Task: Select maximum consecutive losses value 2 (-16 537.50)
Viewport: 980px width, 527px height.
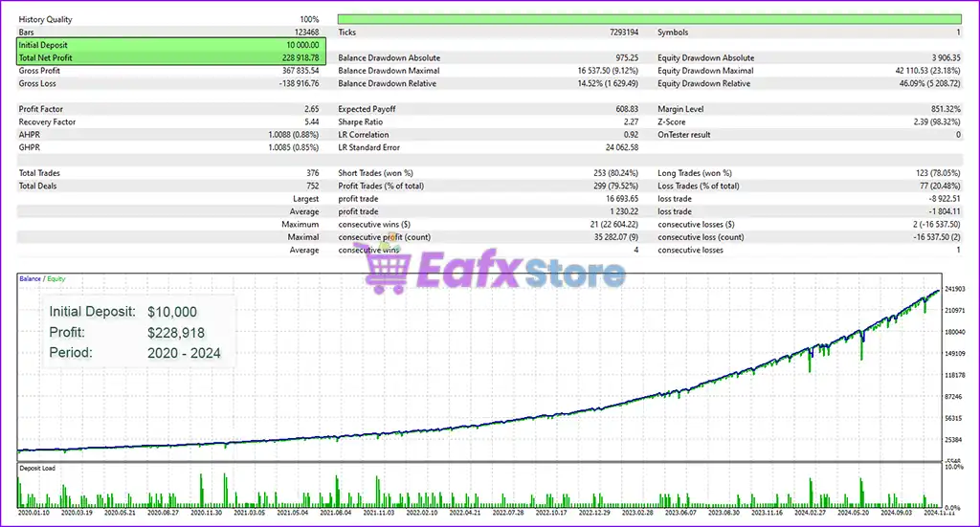Action: 937,224
